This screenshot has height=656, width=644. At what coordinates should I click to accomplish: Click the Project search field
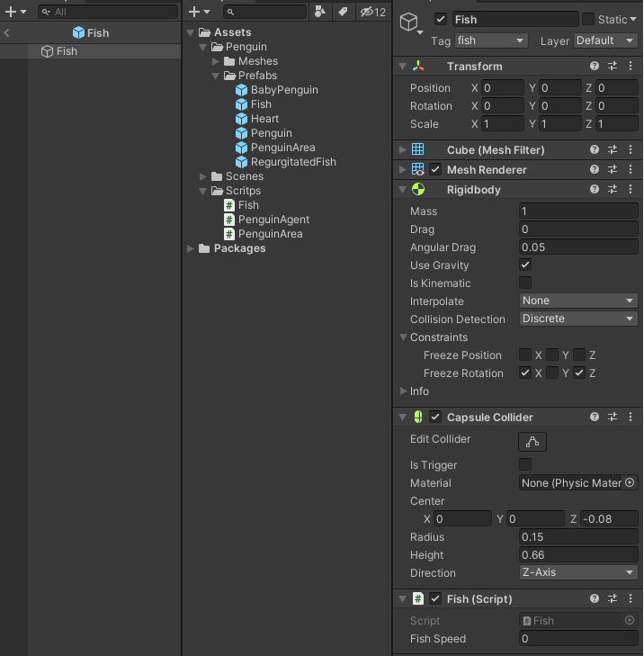coord(265,12)
